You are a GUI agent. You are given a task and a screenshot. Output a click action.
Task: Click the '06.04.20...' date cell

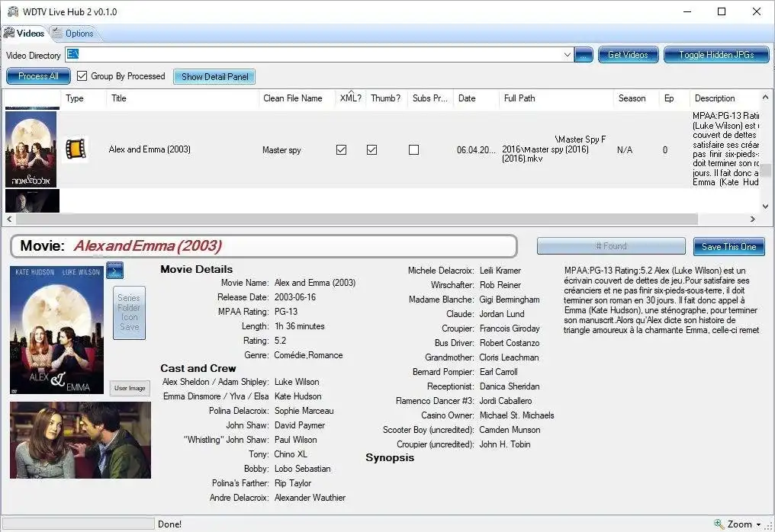475,149
